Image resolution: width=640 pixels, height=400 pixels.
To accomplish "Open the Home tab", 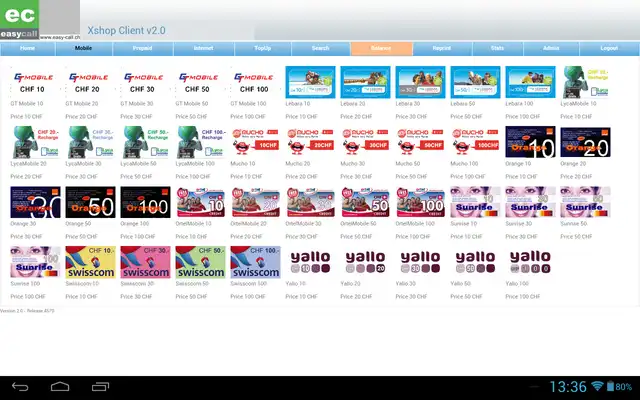I will (x=28, y=48).
